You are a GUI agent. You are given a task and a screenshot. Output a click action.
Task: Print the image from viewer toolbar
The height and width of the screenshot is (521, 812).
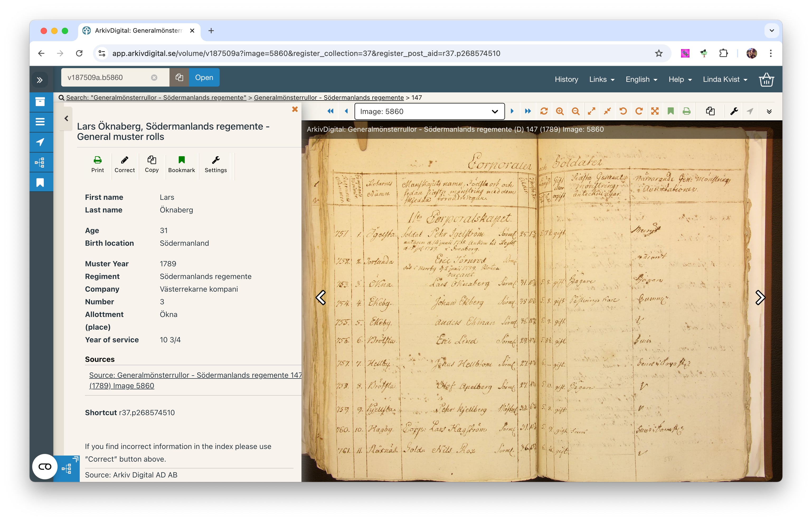pos(687,111)
